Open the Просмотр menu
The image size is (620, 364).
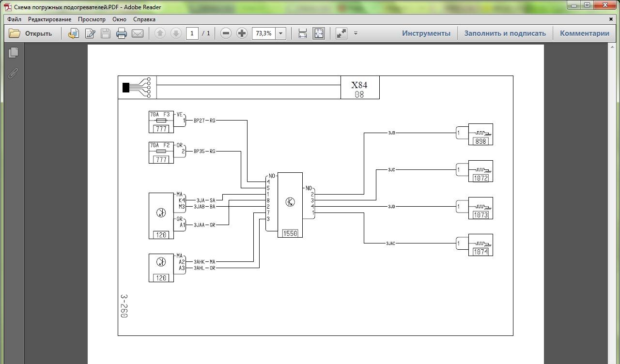click(x=92, y=19)
